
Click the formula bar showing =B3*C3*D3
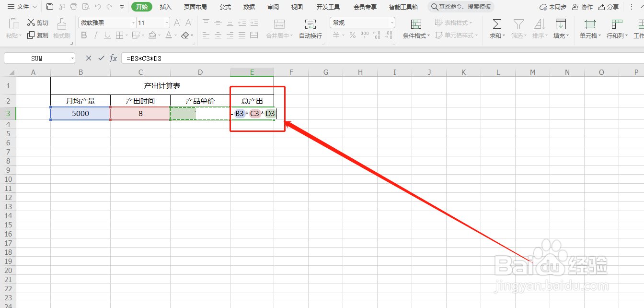click(382, 58)
